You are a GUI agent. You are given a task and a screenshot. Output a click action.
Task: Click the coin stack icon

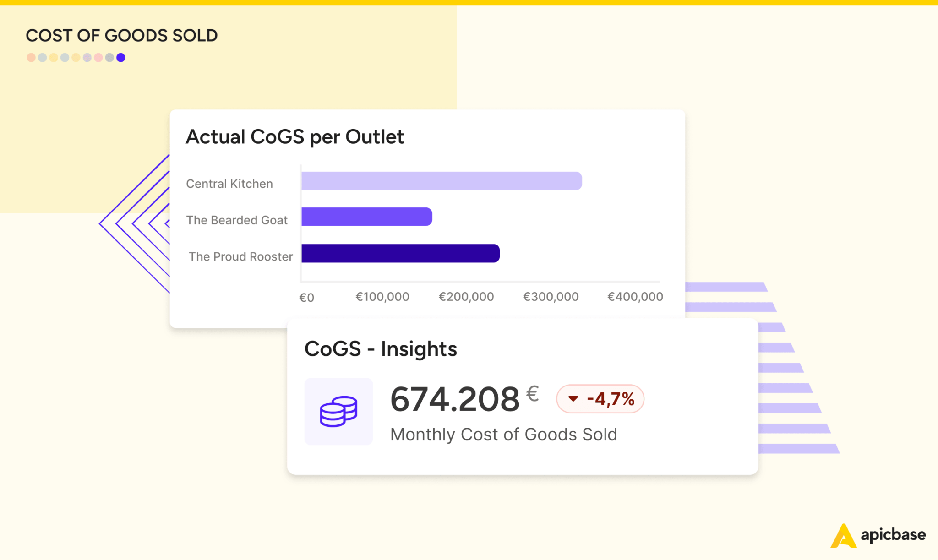[x=338, y=412]
